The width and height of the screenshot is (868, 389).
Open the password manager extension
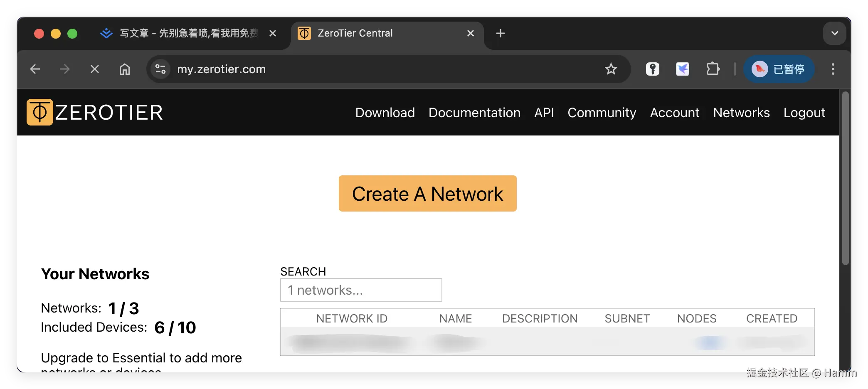(653, 69)
